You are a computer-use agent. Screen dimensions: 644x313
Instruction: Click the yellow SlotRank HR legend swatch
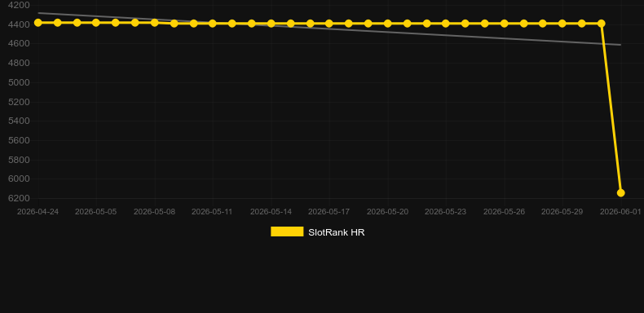[x=287, y=231]
